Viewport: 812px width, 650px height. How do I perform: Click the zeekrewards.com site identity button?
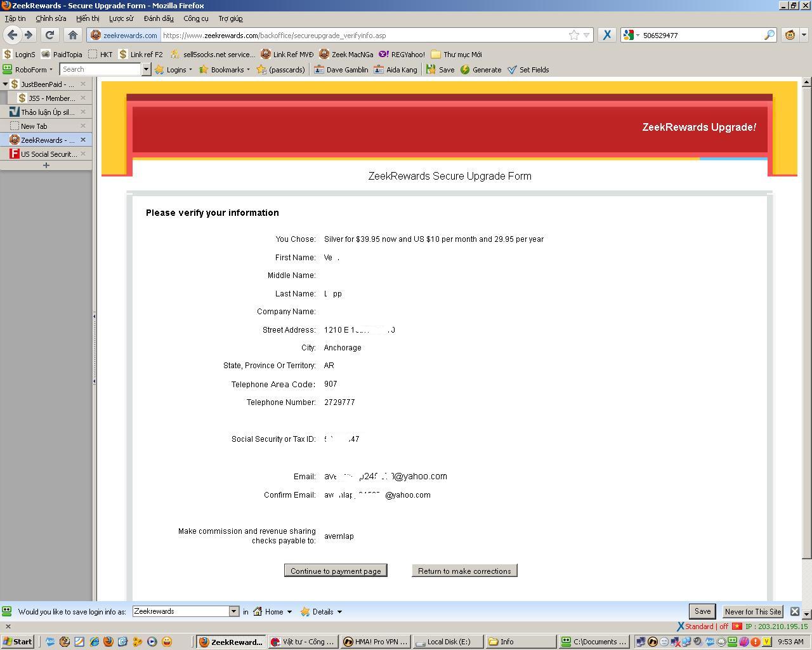124,35
